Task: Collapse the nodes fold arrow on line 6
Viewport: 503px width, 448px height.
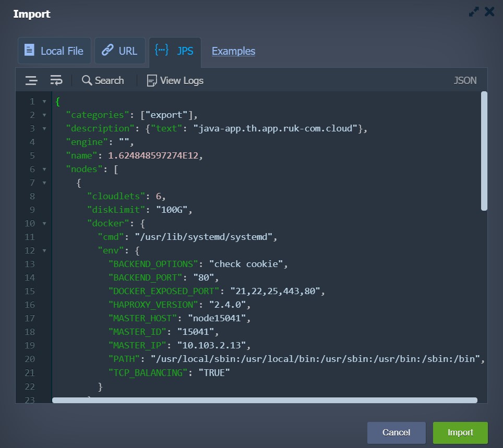Action: [44, 169]
